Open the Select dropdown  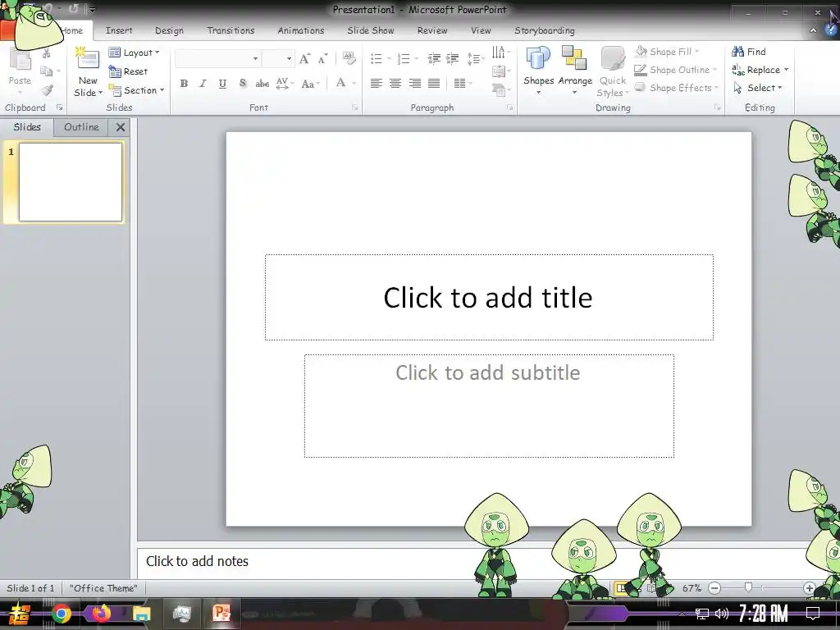[x=756, y=88]
